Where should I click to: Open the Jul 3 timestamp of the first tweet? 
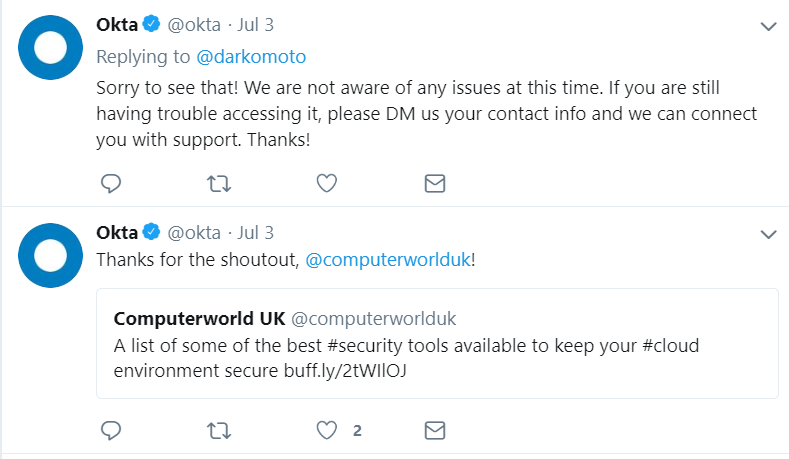click(x=256, y=25)
